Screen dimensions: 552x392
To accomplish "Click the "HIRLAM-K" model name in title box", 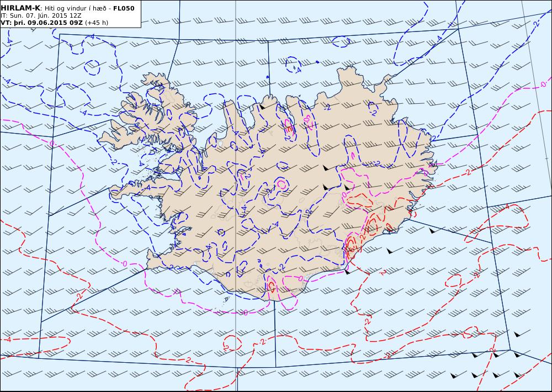I will (20, 8).
